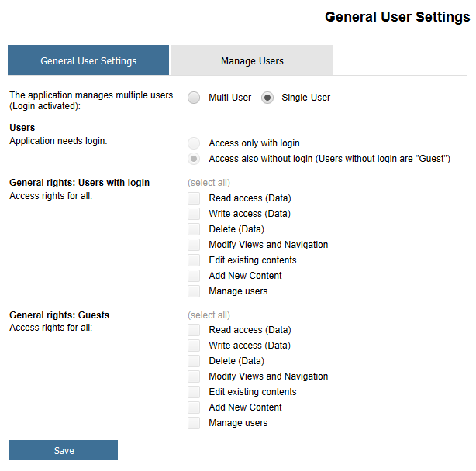The height and width of the screenshot is (471, 476).
Task: Enable Write access (Data) for Guests
Action: 194,346
